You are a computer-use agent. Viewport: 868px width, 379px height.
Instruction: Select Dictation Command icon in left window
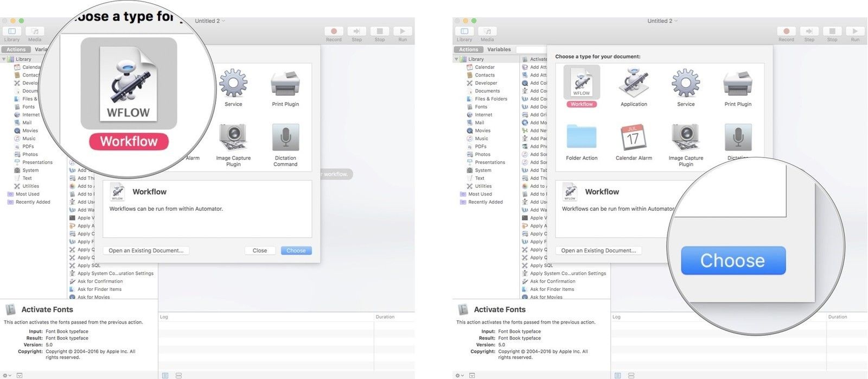tap(285, 138)
